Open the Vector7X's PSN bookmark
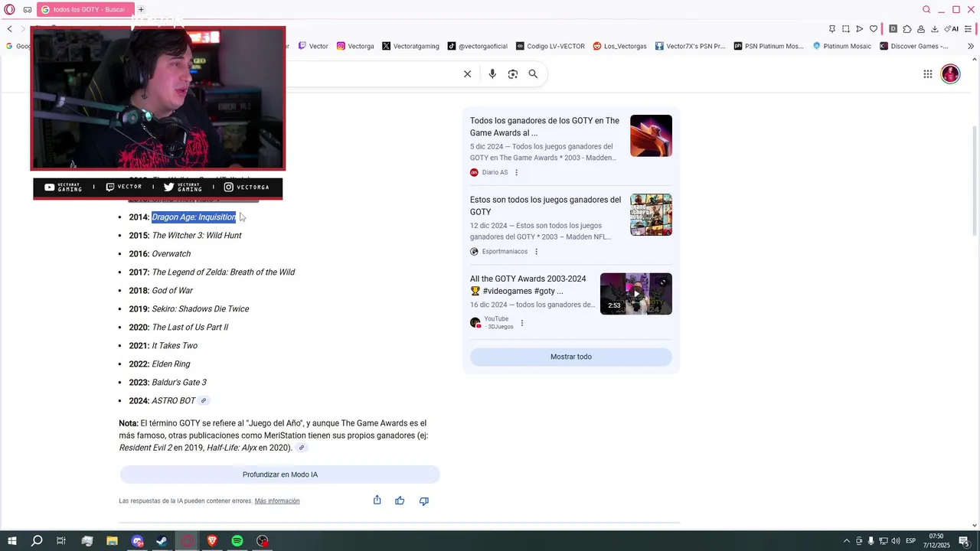The image size is (980, 551). coord(690,46)
